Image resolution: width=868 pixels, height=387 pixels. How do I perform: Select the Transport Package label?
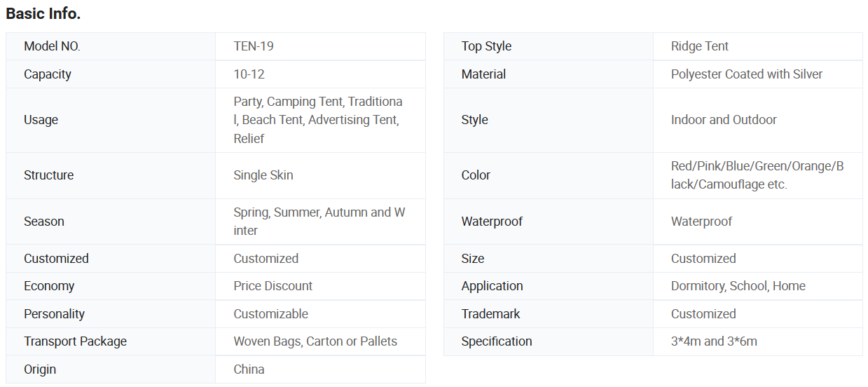75,341
